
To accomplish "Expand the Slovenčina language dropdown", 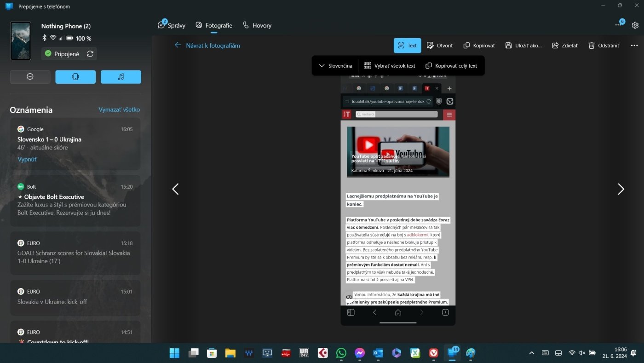I will point(335,66).
